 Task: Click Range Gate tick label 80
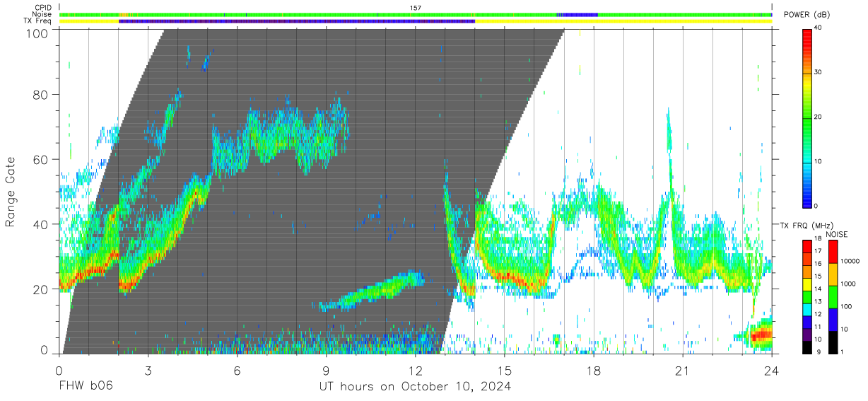pyautogui.click(x=41, y=94)
